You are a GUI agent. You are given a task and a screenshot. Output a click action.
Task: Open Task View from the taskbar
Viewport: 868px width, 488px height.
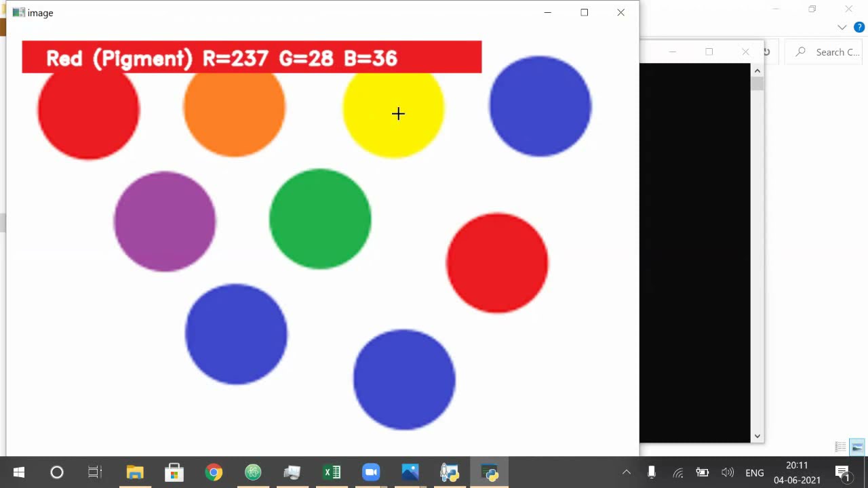[x=95, y=472]
